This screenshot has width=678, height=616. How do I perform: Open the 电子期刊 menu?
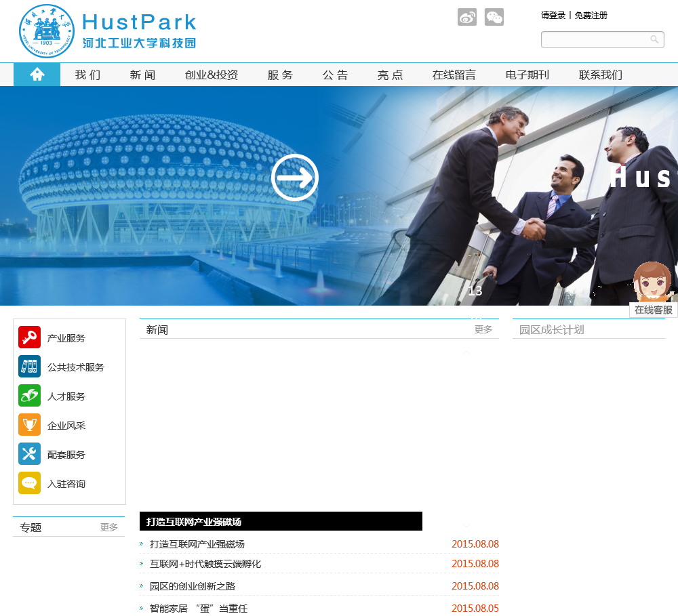[527, 75]
